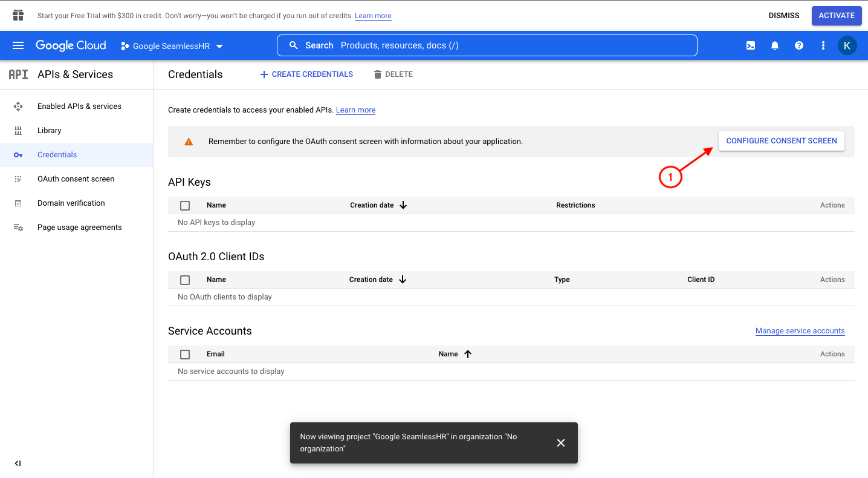Click 'No API keys to display' text

coord(216,223)
